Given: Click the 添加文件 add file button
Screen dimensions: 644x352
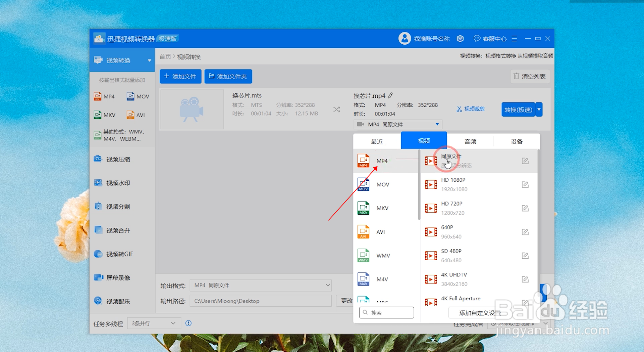Looking at the screenshot, I should [180, 76].
